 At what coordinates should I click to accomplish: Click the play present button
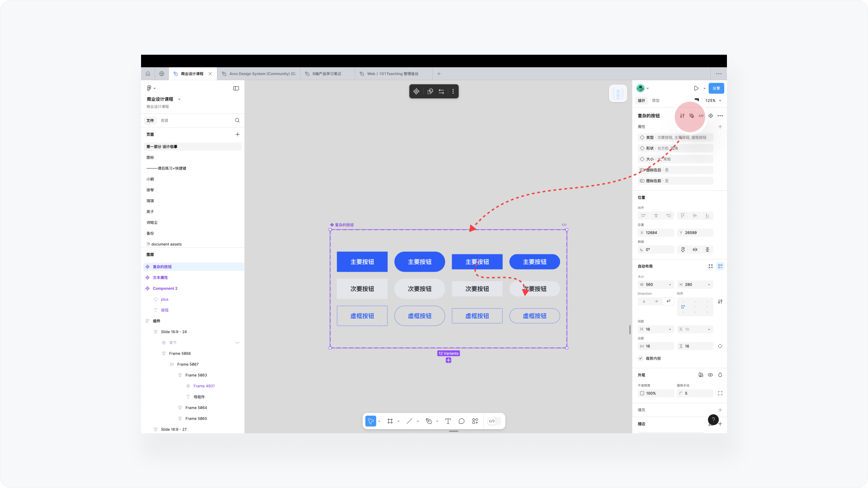[x=696, y=89]
